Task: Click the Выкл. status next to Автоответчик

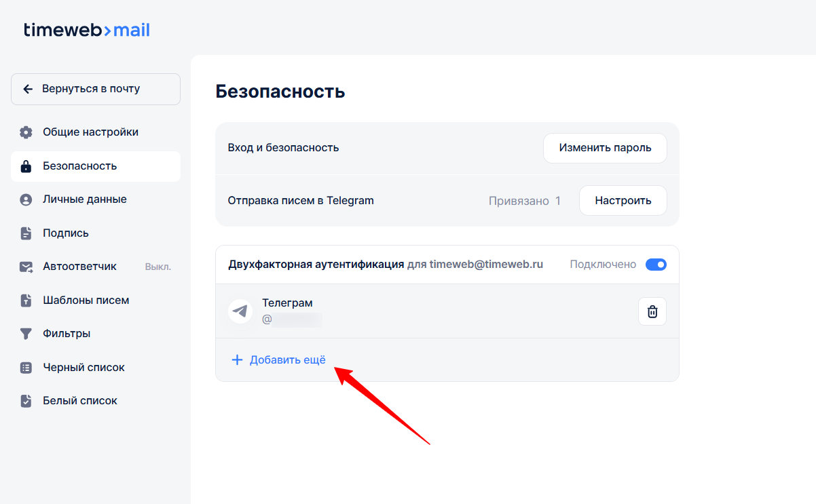Action: coord(157,267)
